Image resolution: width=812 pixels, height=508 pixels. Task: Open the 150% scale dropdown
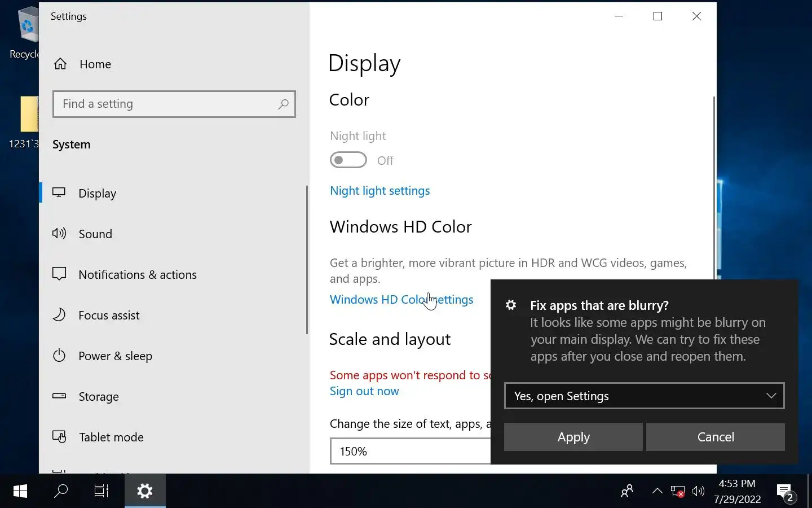410,451
